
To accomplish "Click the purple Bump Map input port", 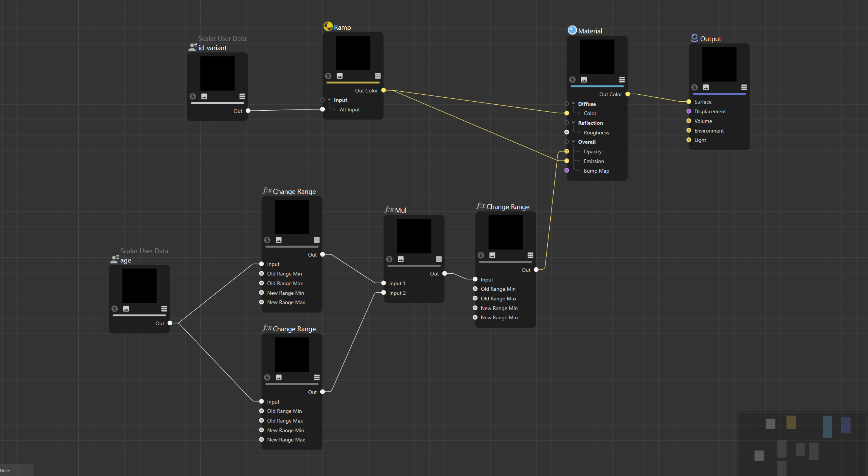I will point(567,170).
